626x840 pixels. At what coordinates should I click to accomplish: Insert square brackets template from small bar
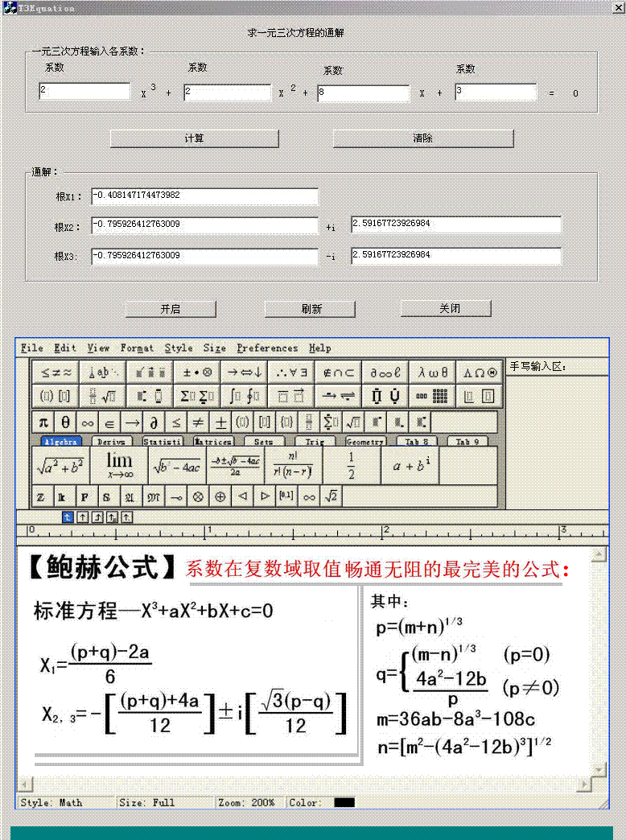coord(264,422)
